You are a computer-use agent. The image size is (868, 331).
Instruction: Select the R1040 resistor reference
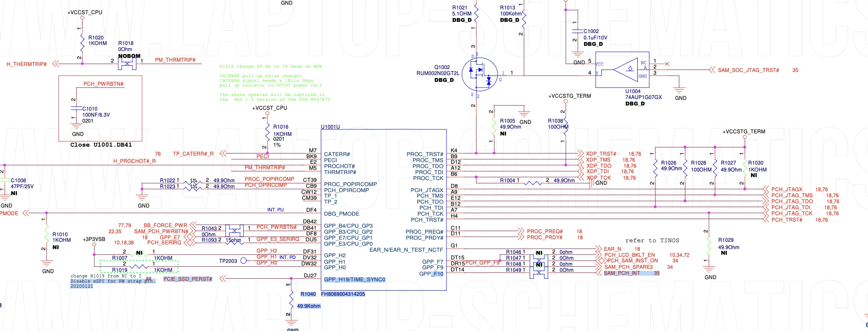coord(308,294)
